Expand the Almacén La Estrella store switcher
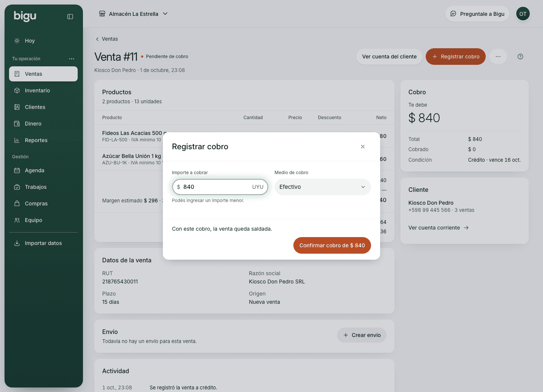Viewport: 543px width, 392px height. click(x=133, y=14)
